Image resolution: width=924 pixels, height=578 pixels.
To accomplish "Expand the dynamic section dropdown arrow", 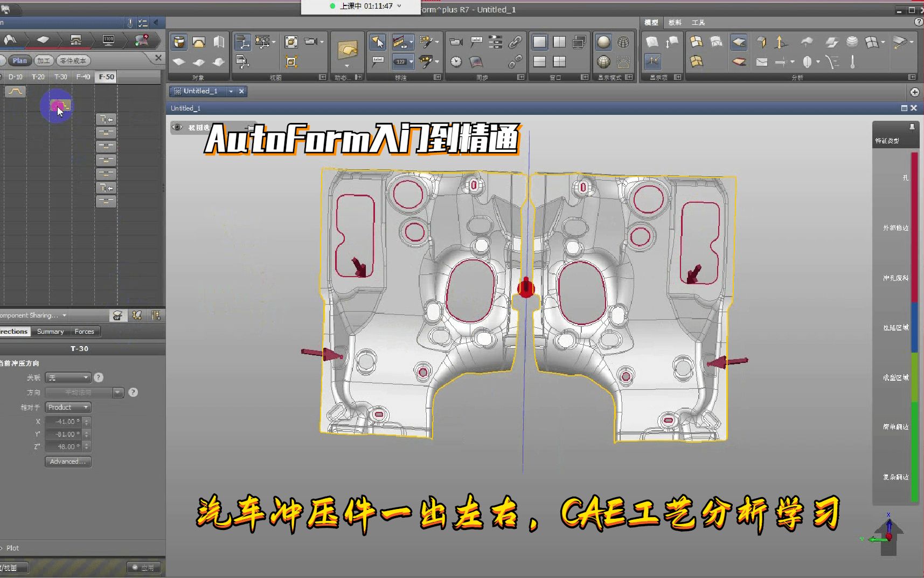I will tap(347, 66).
